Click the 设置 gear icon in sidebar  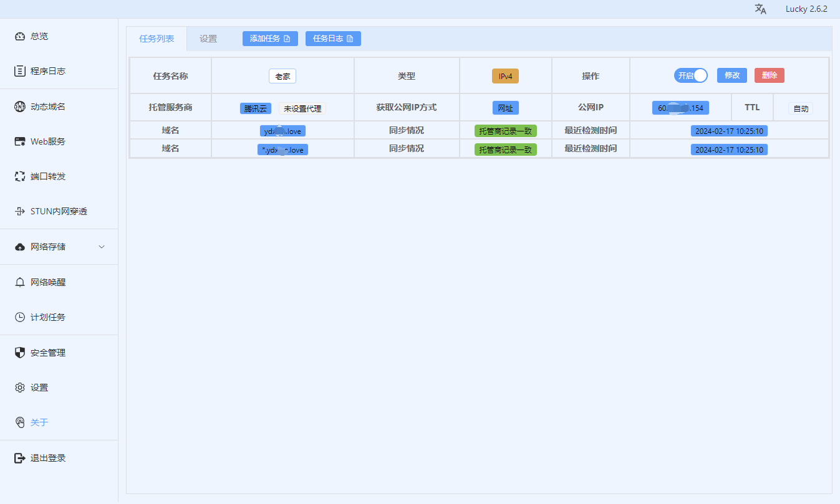tap(20, 388)
